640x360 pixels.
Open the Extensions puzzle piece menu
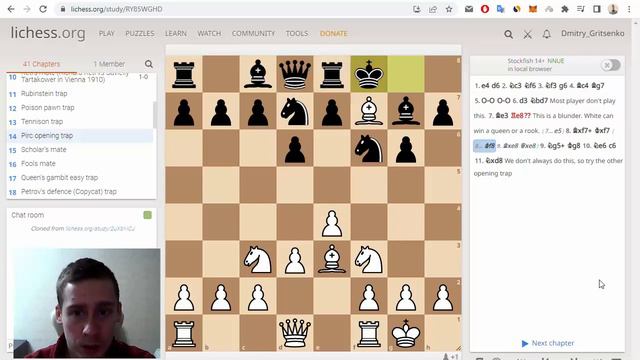565,9
